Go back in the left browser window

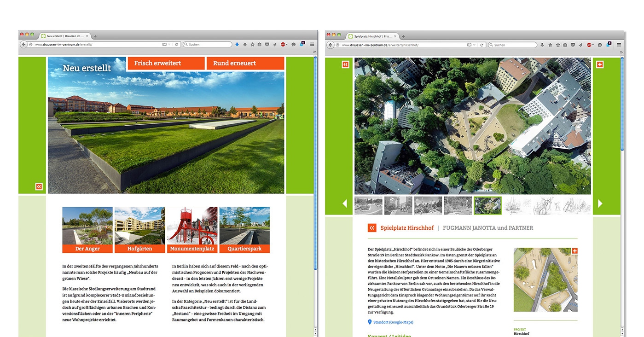pos(23,45)
